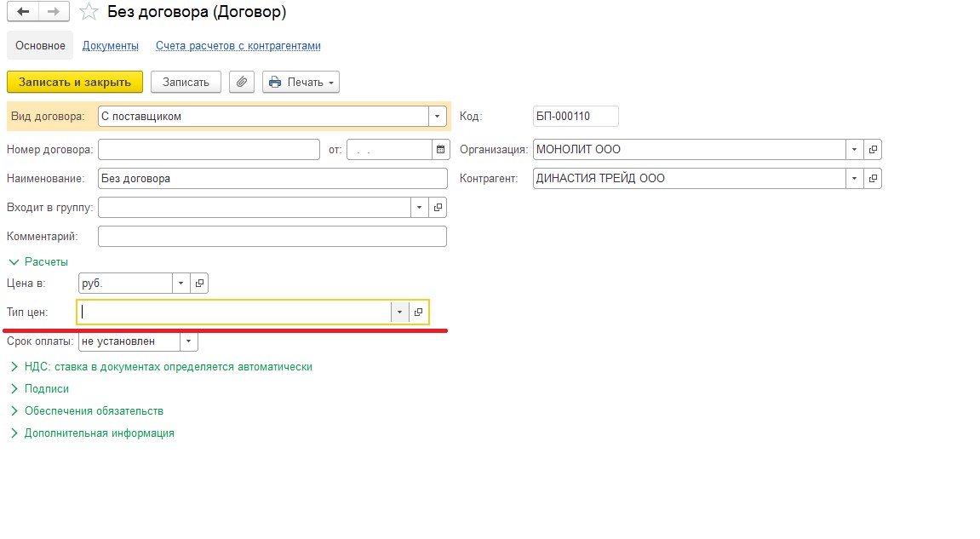The width and height of the screenshot is (980, 539).
Task: Expand the Вид договора dropdown
Action: [x=437, y=117]
